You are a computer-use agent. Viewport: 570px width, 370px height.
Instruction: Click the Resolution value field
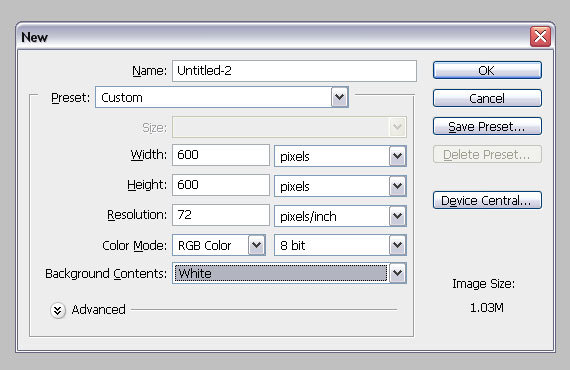tap(221, 215)
